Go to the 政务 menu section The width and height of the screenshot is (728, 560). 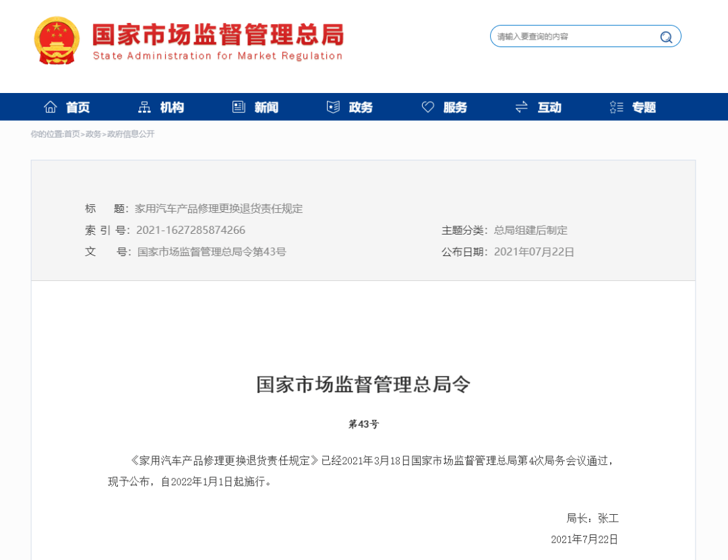point(361,107)
